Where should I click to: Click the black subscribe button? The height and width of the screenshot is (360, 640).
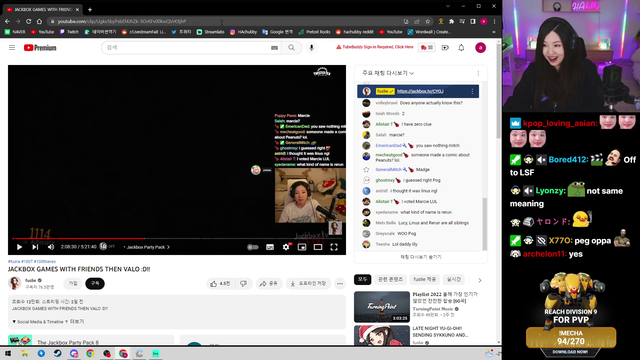(x=95, y=283)
